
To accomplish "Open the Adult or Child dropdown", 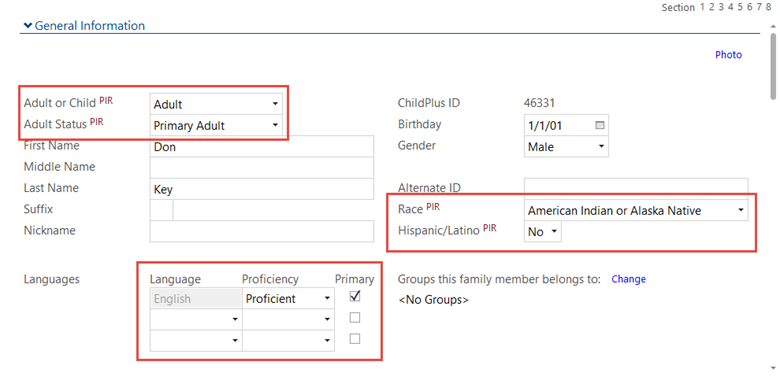I will pyautogui.click(x=216, y=104).
